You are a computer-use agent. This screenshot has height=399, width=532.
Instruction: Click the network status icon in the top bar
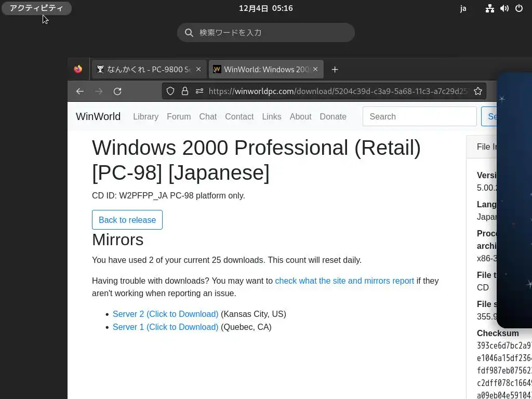pos(489,8)
